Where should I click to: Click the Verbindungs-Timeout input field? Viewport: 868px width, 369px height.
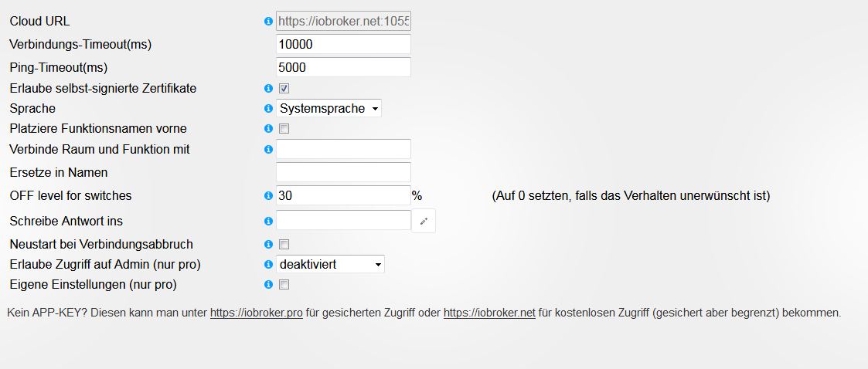tap(343, 45)
